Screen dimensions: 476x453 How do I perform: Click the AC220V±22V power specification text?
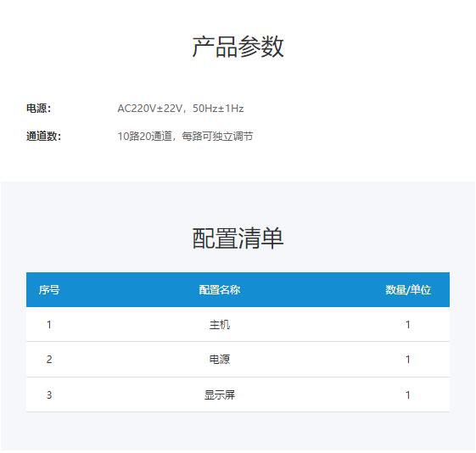pyautogui.click(x=150, y=109)
